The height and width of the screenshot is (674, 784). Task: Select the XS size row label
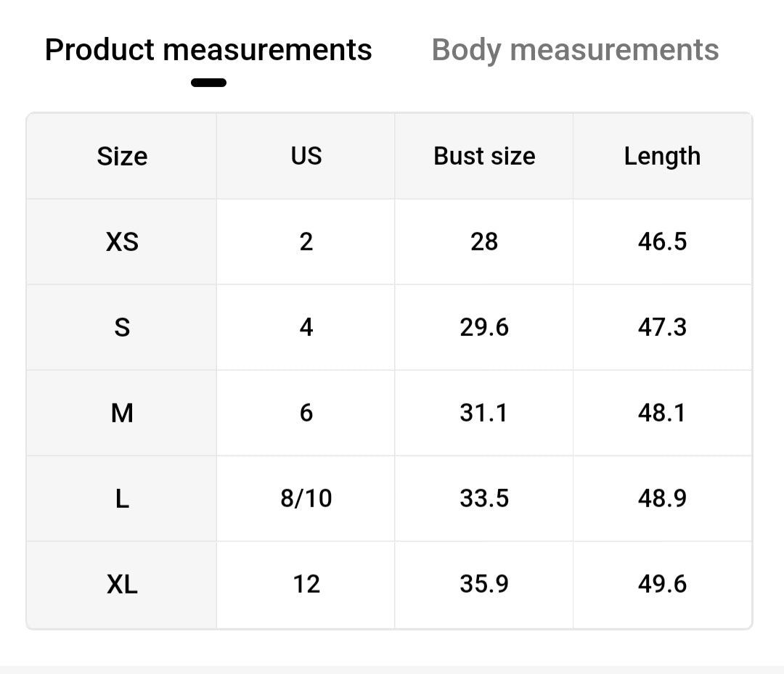point(122,242)
